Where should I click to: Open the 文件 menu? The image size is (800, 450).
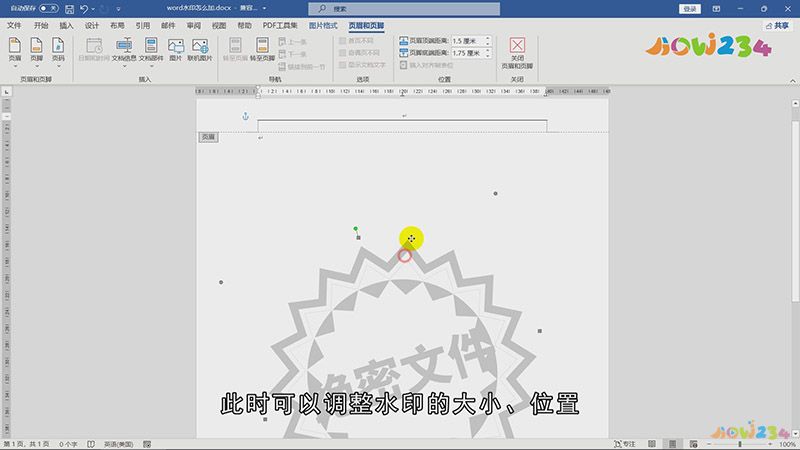(14, 26)
